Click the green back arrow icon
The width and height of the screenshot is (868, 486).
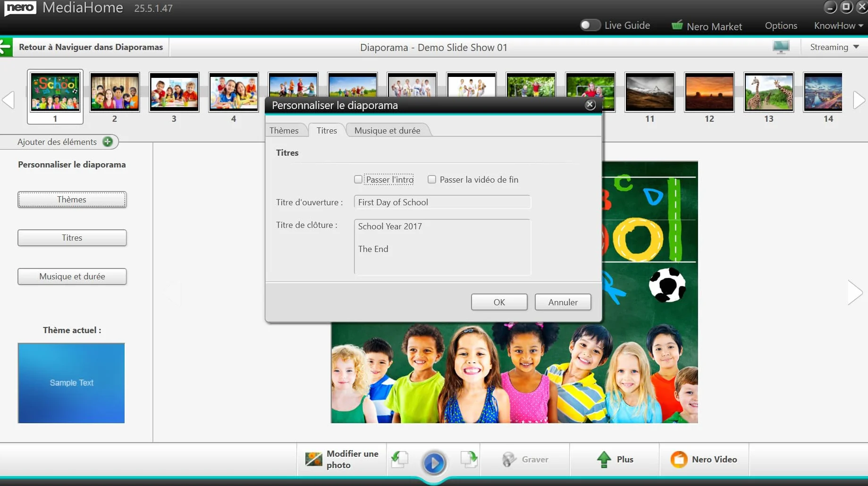[6, 47]
